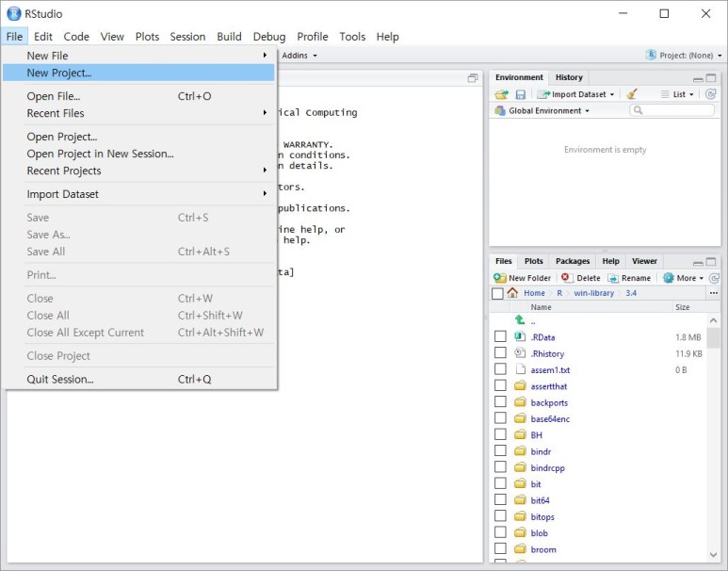The height and width of the screenshot is (571, 728).
Task: Open the Project (None) dropdown menu
Action: (685, 55)
